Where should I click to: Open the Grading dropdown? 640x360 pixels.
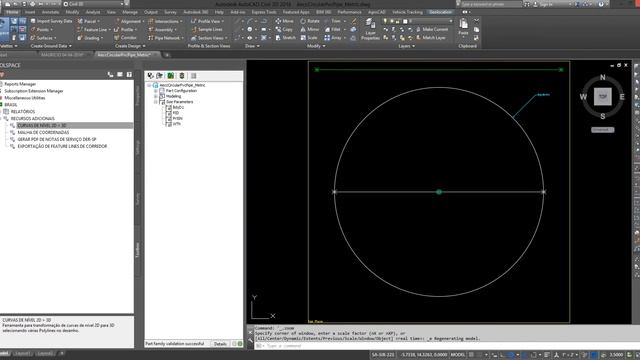90,38
